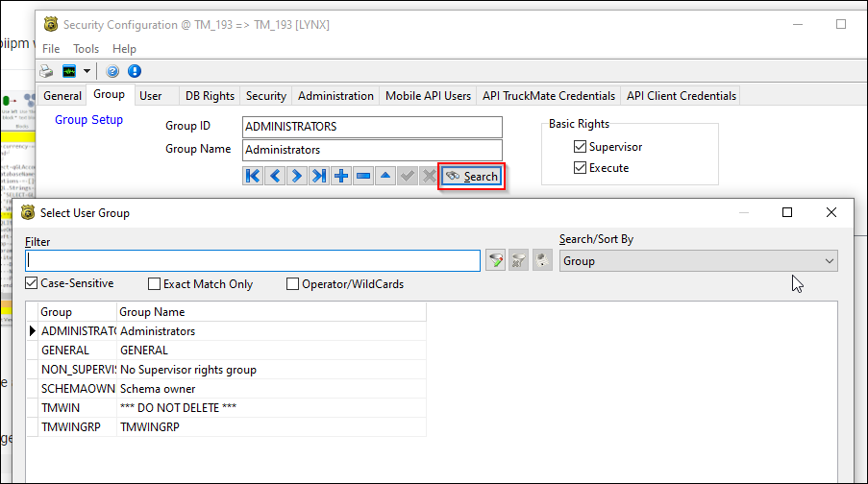Open the Security tab
The height and width of the screenshot is (484, 868).
[x=265, y=96]
